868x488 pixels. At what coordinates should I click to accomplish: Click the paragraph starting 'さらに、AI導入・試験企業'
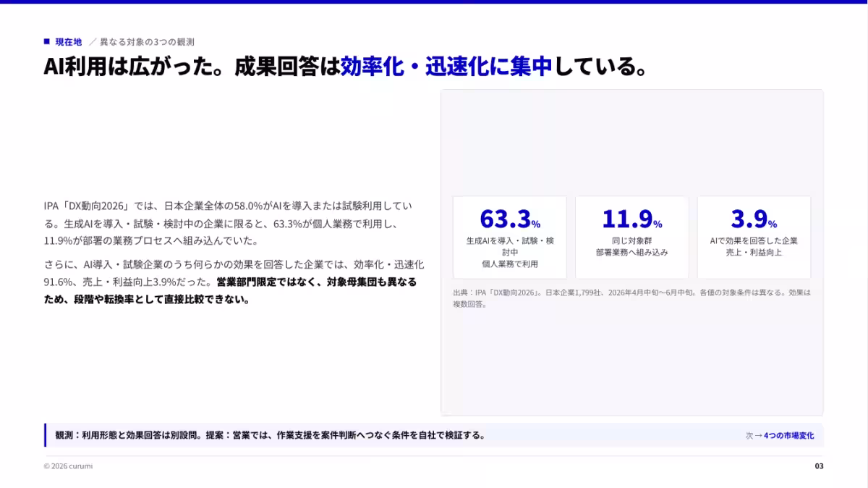[234, 282]
